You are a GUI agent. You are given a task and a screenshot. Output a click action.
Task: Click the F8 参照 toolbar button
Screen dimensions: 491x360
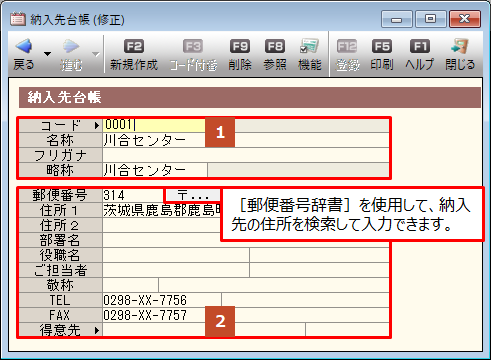coord(275,55)
